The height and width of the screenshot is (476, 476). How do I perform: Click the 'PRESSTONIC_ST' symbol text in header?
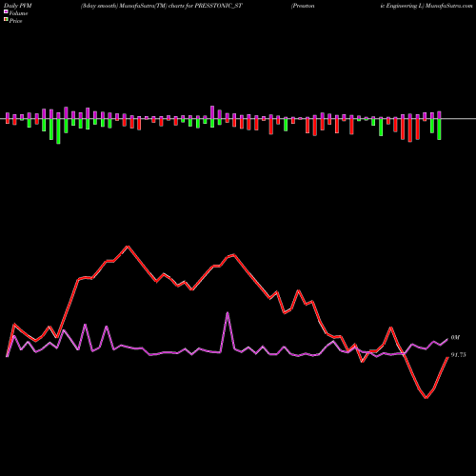coord(219,6)
